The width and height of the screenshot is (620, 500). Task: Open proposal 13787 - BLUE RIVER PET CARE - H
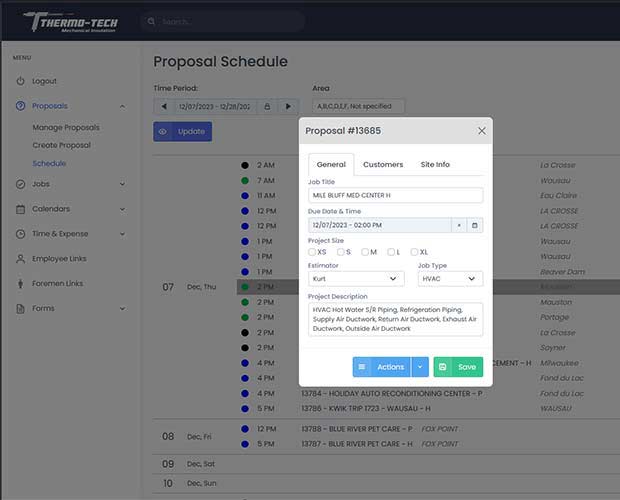tap(357, 444)
